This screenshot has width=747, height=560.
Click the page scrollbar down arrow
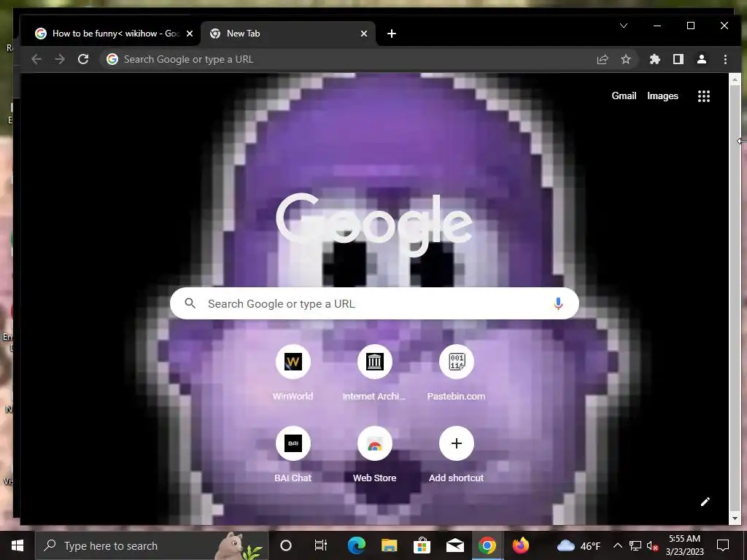(x=735, y=518)
